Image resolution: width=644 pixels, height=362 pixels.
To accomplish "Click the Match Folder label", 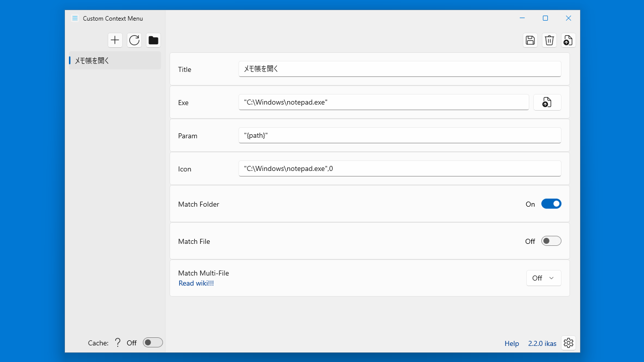I will click(199, 204).
